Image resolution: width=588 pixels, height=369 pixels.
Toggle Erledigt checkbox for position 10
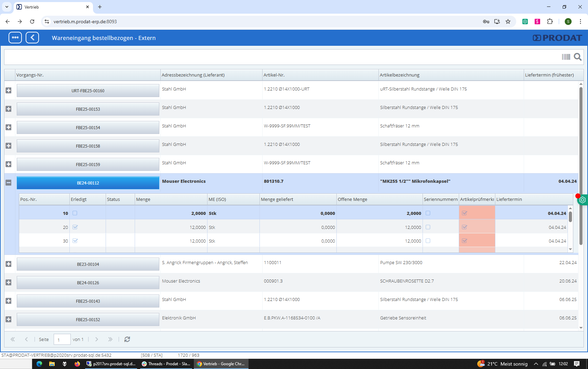click(x=75, y=213)
